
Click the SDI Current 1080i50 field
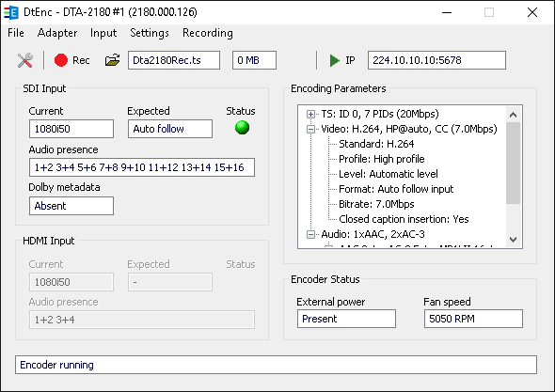(71, 129)
